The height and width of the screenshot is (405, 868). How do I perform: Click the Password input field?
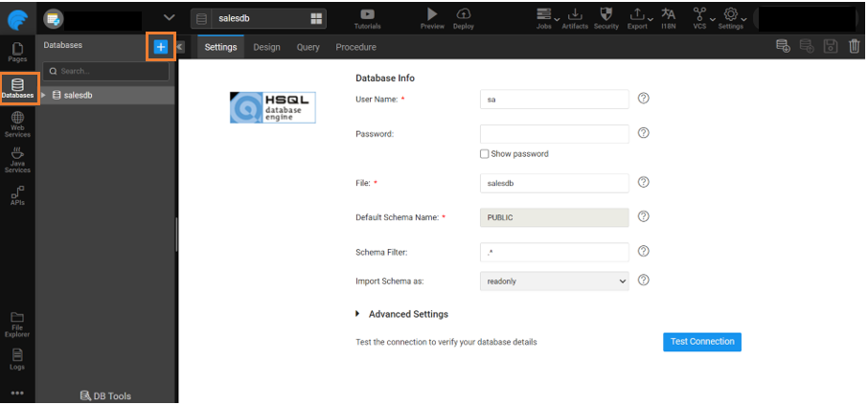pyautogui.click(x=554, y=134)
